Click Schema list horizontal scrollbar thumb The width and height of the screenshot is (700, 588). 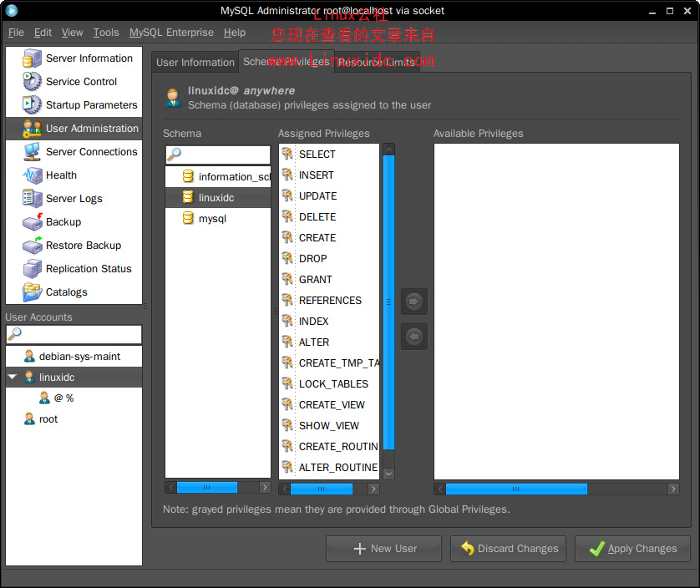[x=206, y=488]
